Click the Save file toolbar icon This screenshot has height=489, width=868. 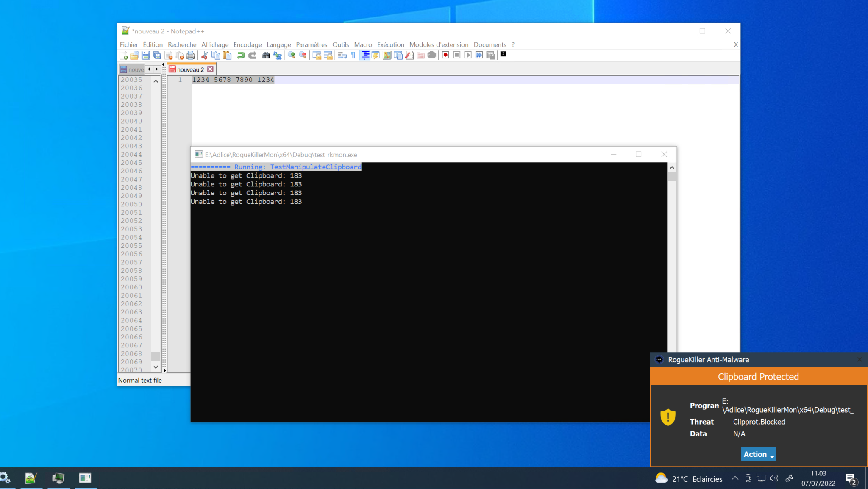[146, 55]
